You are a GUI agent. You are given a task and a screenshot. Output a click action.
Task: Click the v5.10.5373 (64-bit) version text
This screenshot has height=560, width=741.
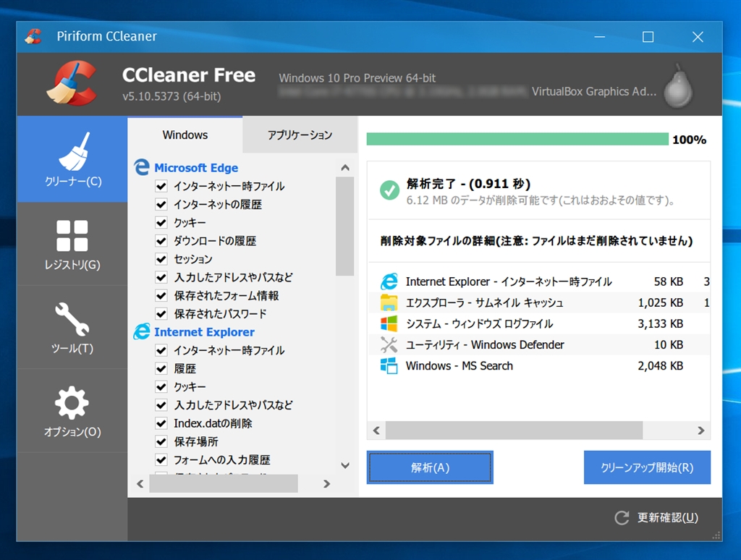[x=172, y=96]
